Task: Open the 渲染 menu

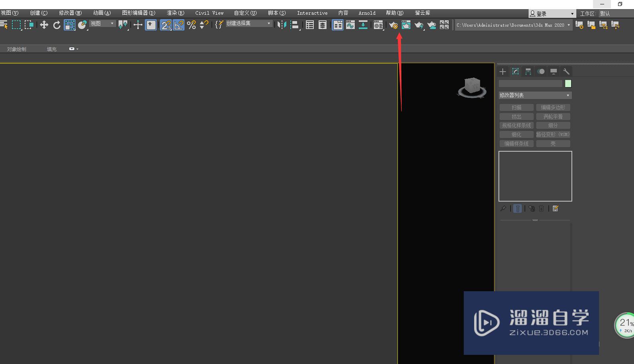Action: click(x=175, y=13)
